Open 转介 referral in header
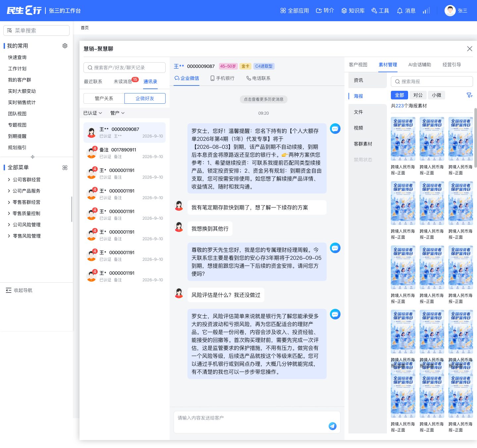The height and width of the screenshot is (448, 477). pyautogui.click(x=325, y=11)
